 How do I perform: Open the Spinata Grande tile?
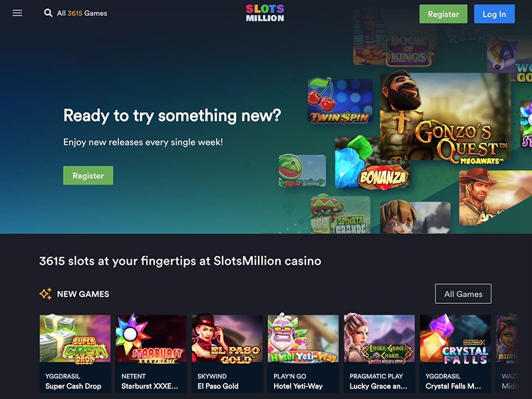[340, 214]
